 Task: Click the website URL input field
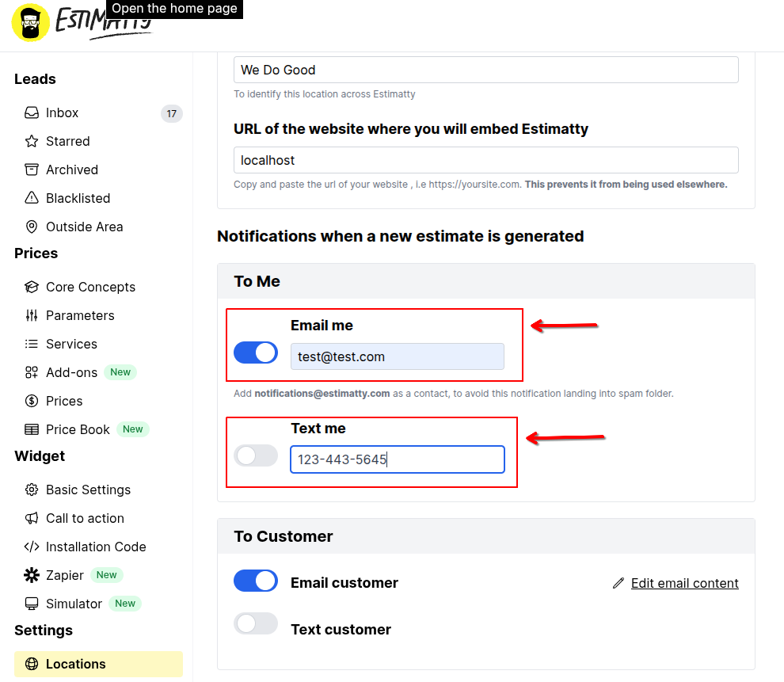pyautogui.click(x=485, y=160)
